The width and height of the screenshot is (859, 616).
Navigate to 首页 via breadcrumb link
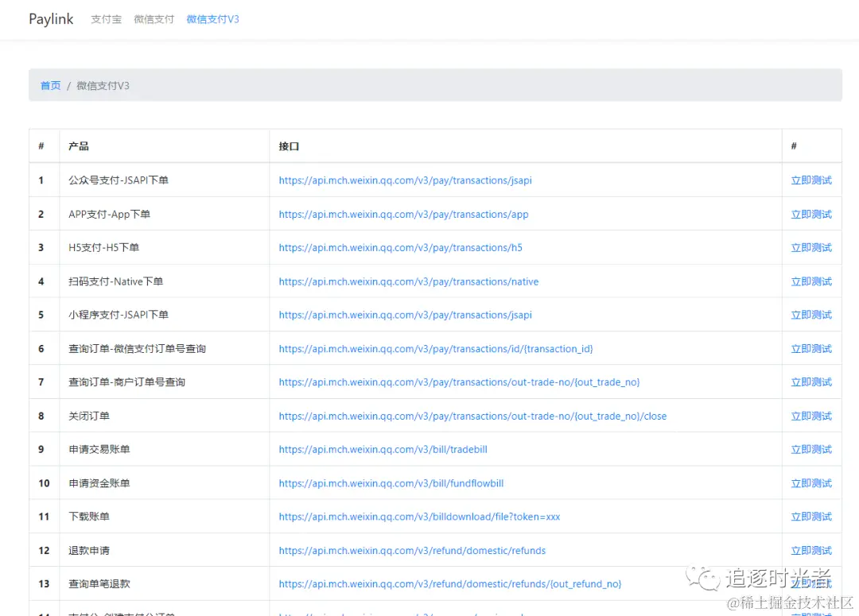click(49, 85)
